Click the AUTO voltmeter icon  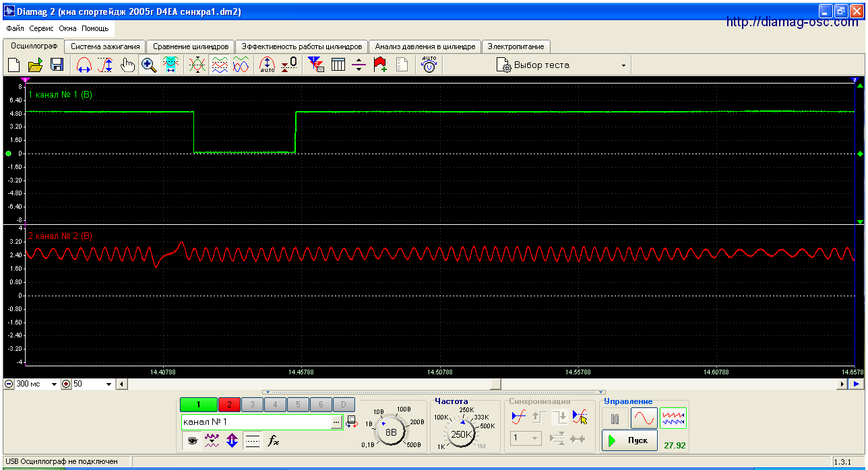(429, 65)
